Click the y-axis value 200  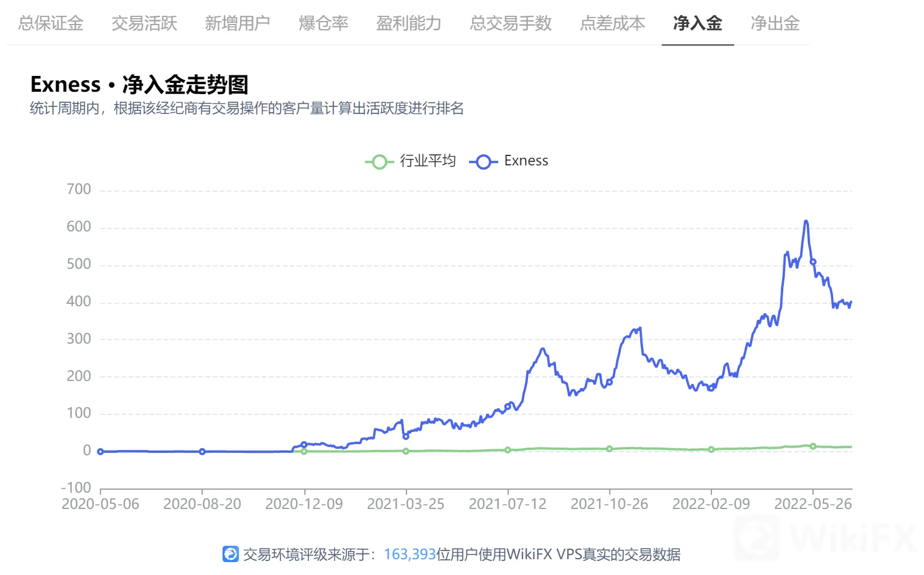coord(79,376)
